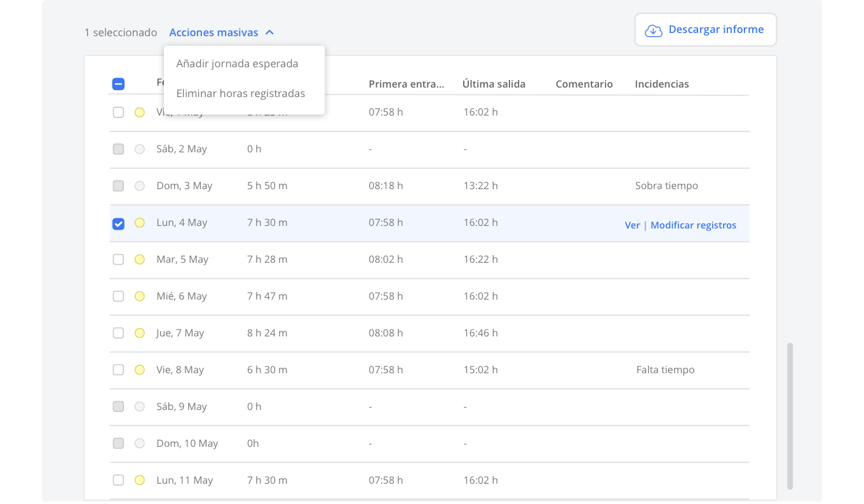Click the Primera entrada column header

pyautogui.click(x=407, y=84)
